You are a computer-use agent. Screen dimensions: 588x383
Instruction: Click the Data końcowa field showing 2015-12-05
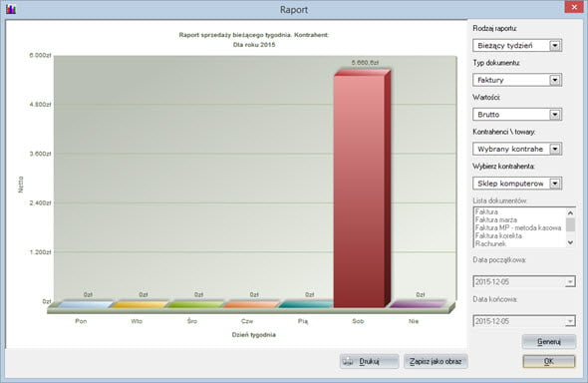point(524,321)
